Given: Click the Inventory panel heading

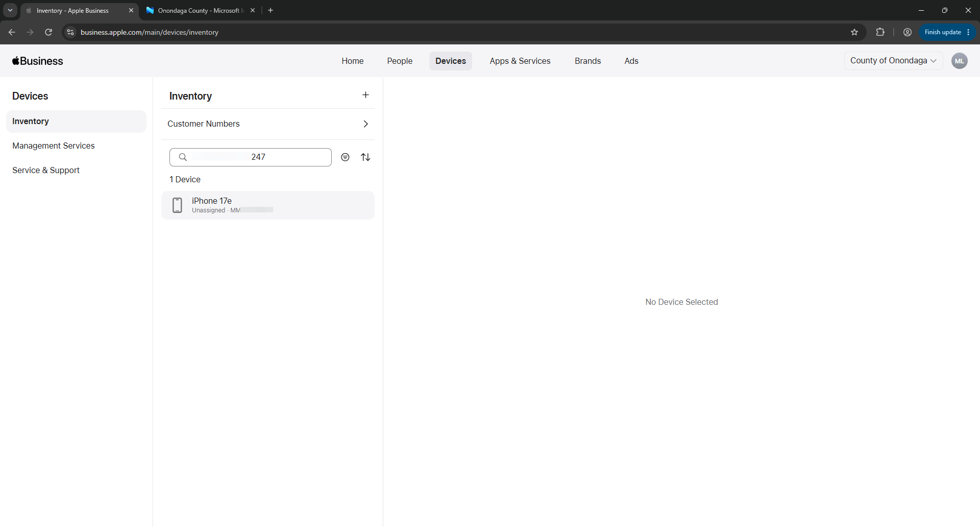Looking at the screenshot, I should (190, 96).
